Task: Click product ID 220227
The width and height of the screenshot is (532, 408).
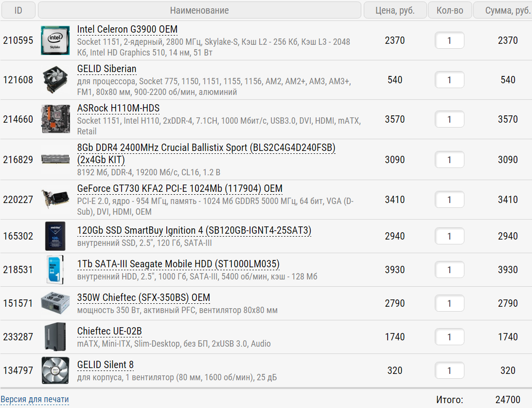Action: [18, 200]
